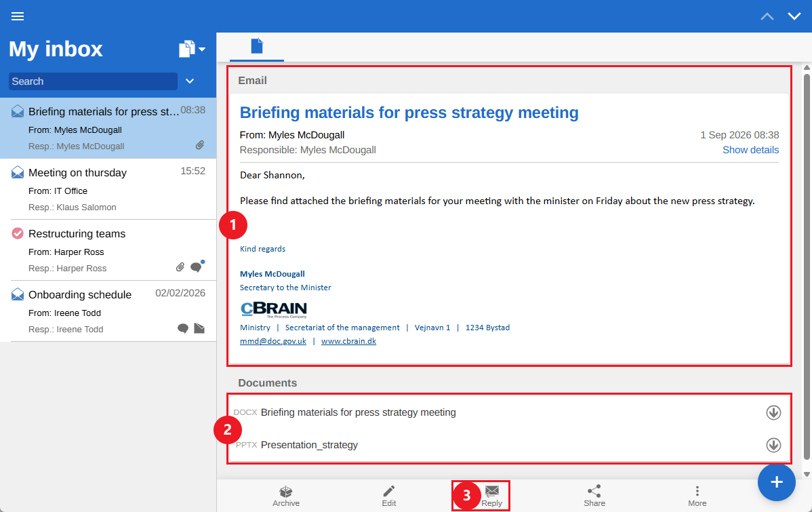Open chat bubble on Onboarding schedule row
Viewport: 812px width, 512px height.
(183, 328)
